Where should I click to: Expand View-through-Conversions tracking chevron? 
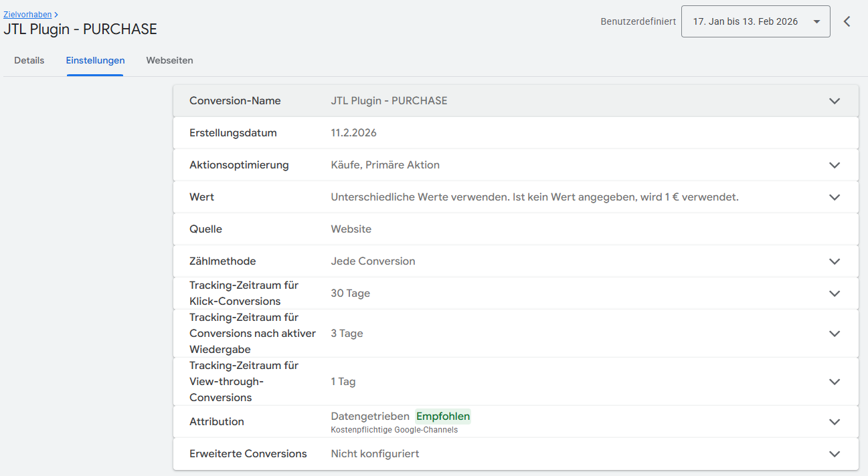[x=835, y=382]
